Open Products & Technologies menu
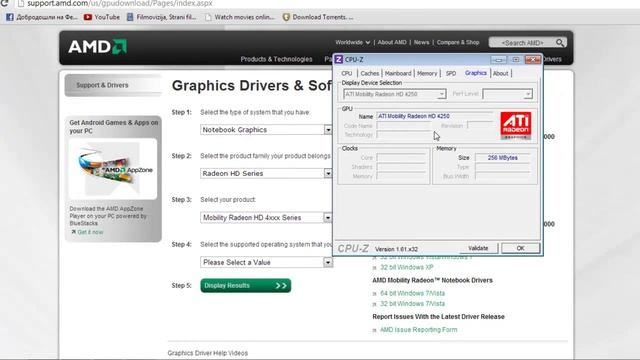640x360 pixels. [x=276, y=59]
